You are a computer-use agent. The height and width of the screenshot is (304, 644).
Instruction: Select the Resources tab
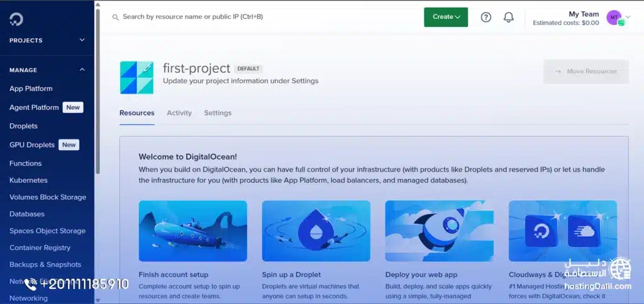point(136,113)
